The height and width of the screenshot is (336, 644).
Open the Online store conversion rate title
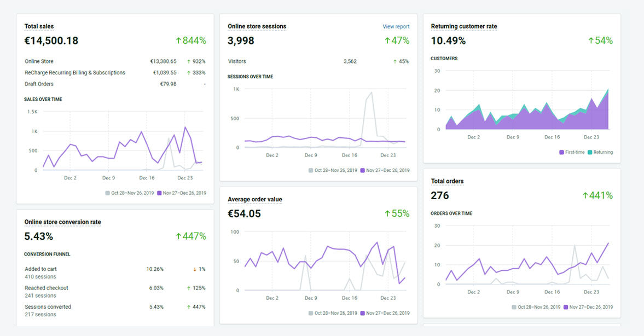coord(62,222)
